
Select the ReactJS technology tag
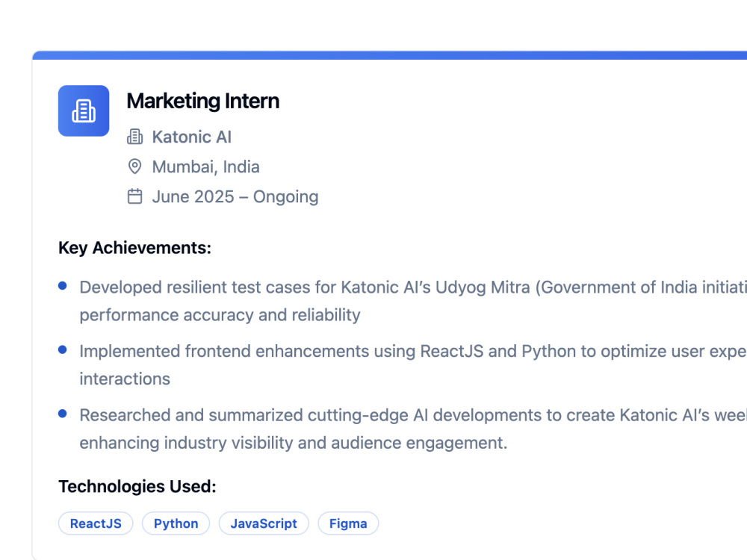coord(96,523)
